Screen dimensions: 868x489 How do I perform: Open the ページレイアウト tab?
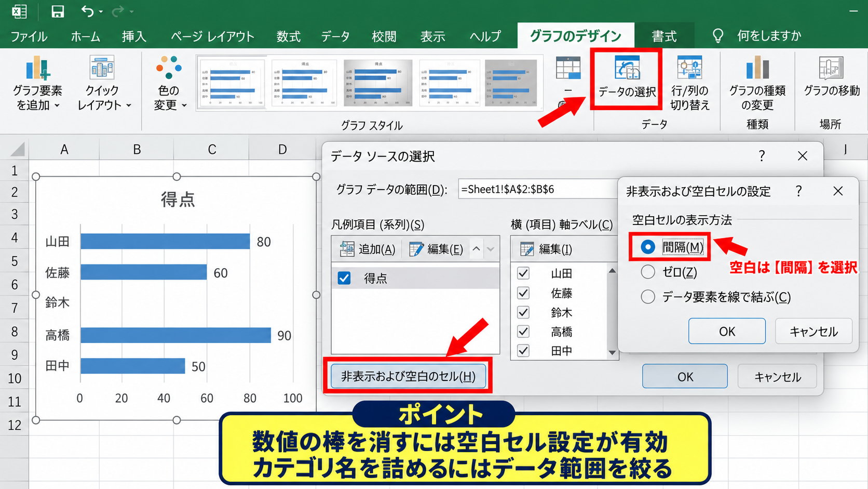pos(212,36)
